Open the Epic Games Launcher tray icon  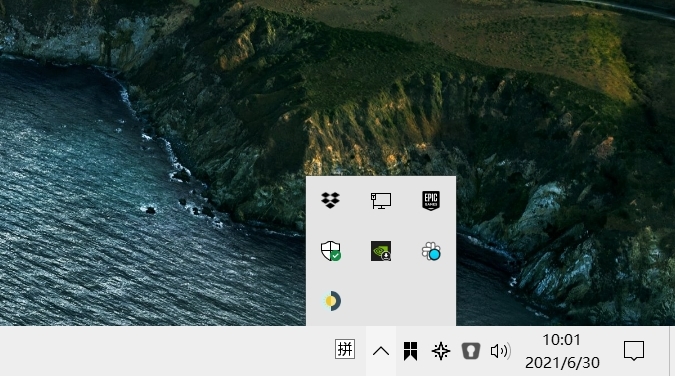point(431,201)
